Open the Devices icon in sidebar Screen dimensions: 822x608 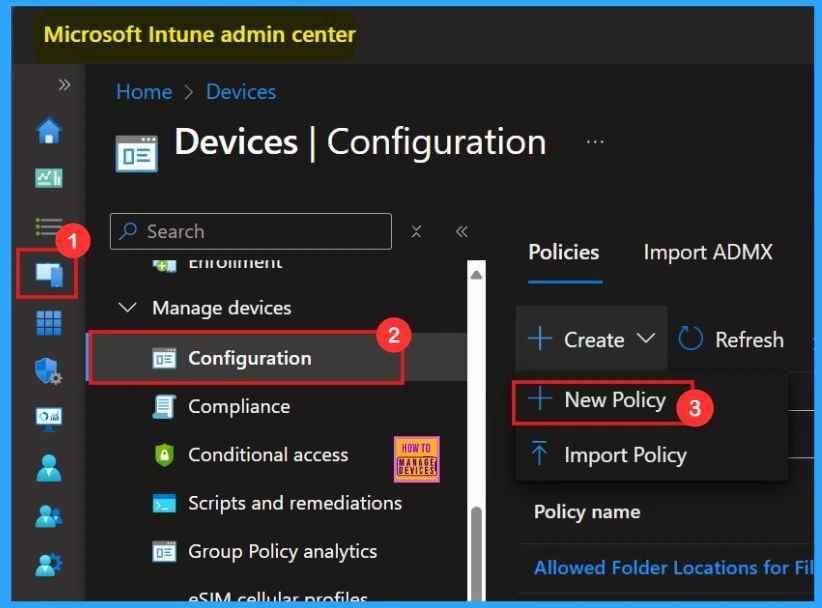tap(49, 275)
